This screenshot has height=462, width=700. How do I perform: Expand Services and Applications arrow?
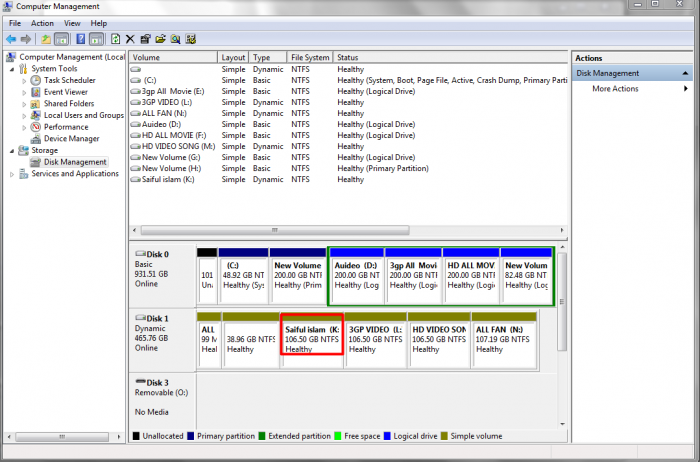pyautogui.click(x=12, y=174)
